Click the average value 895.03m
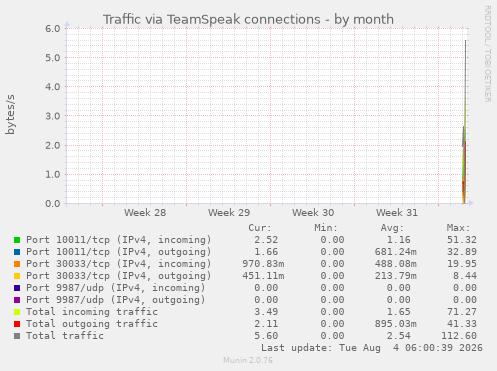The width and height of the screenshot is (497, 371). (396, 324)
